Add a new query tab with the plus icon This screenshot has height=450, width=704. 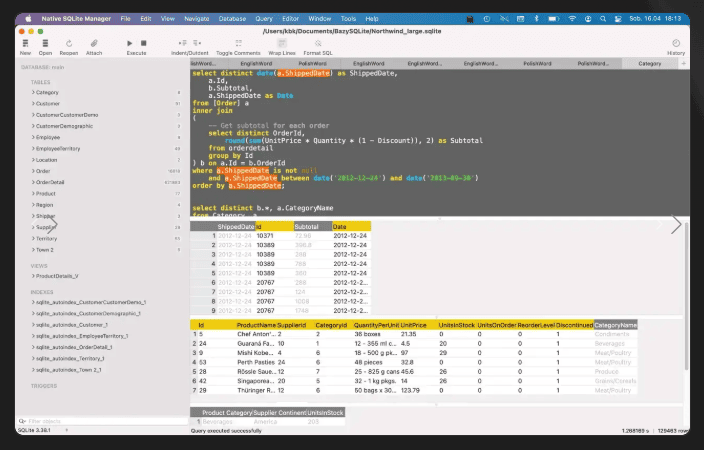[683, 63]
